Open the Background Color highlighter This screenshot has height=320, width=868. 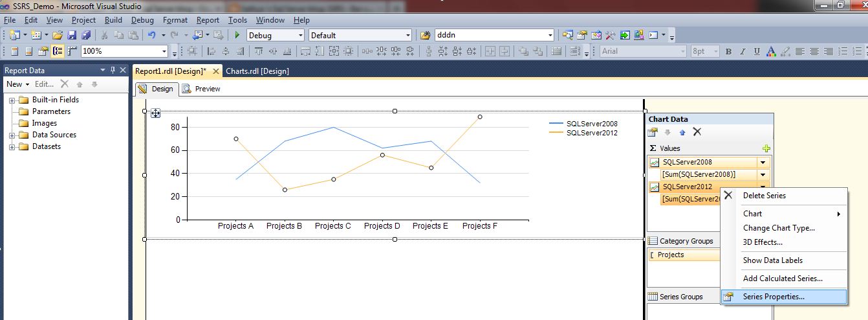click(x=785, y=51)
